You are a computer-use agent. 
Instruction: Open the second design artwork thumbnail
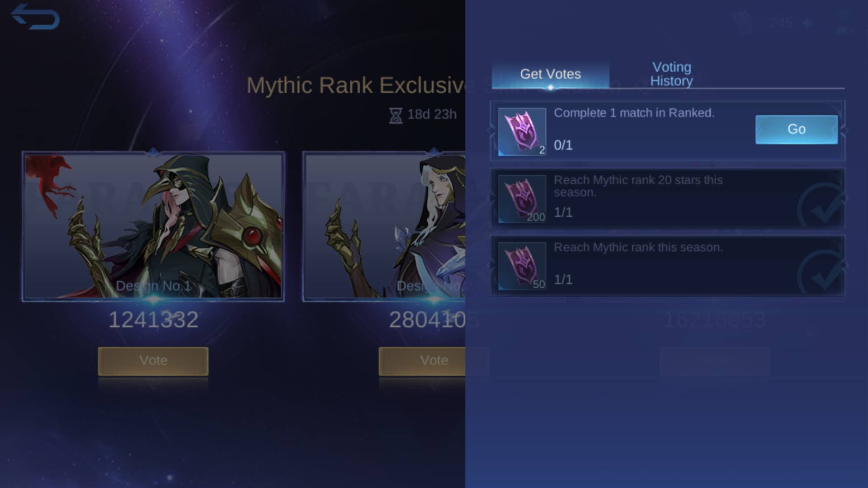(x=384, y=226)
